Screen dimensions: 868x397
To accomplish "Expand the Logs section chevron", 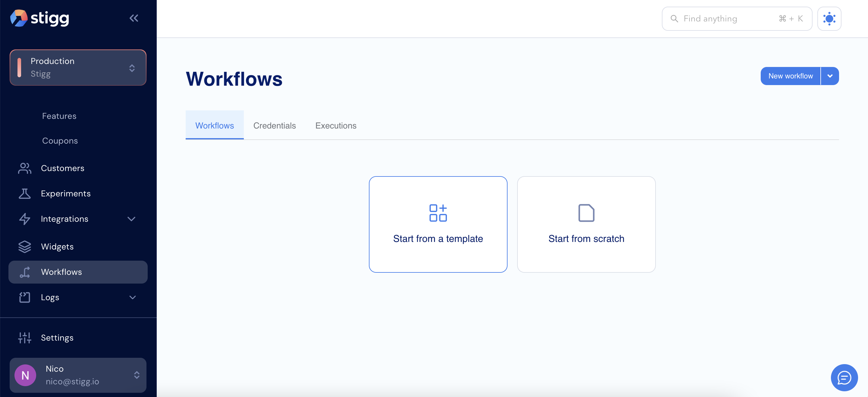I will 132,297.
